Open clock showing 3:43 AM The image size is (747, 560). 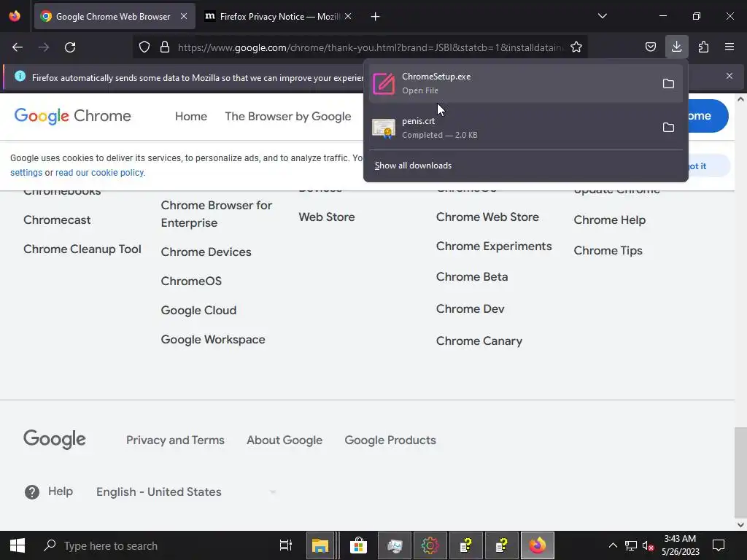click(681, 545)
